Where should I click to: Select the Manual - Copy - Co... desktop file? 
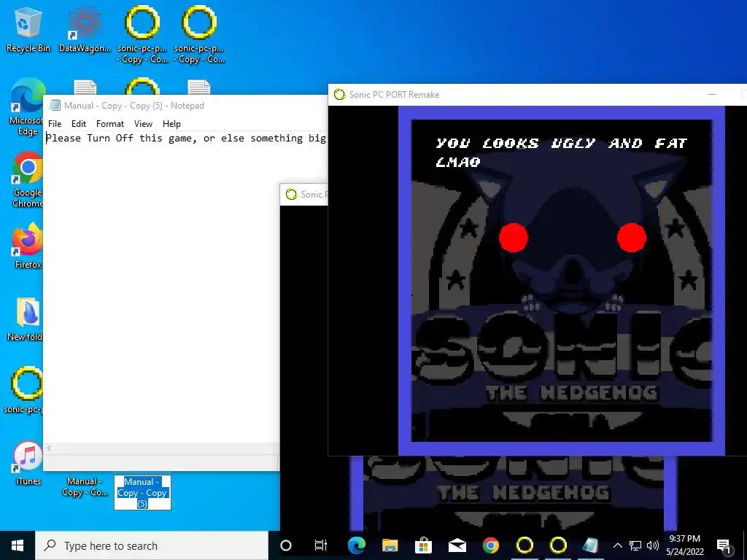click(x=85, y=486)
